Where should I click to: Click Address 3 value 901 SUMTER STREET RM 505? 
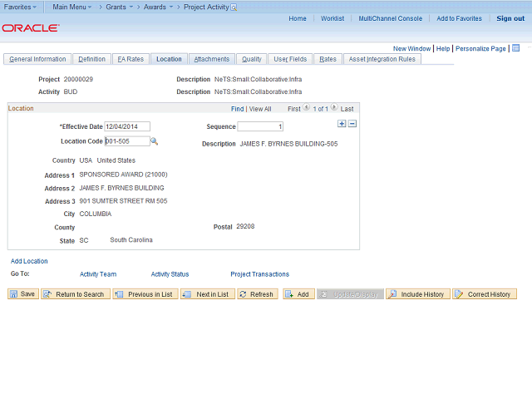click(124, 201)
